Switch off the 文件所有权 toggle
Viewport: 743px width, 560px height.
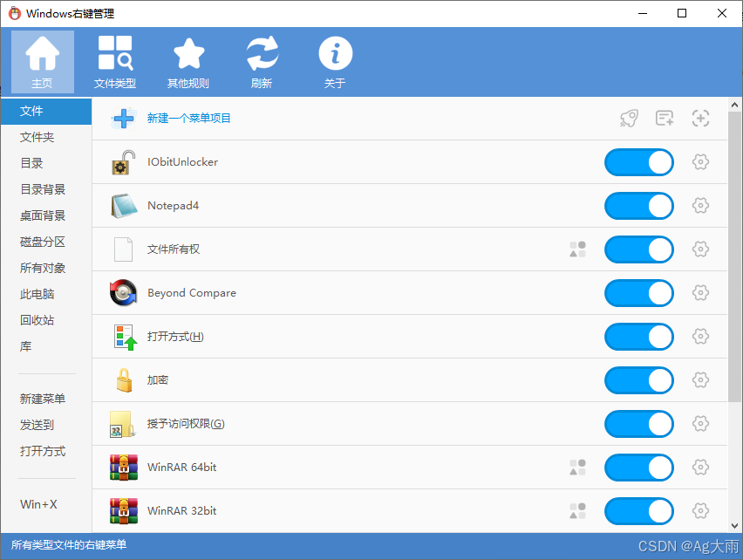coord(638,249)
